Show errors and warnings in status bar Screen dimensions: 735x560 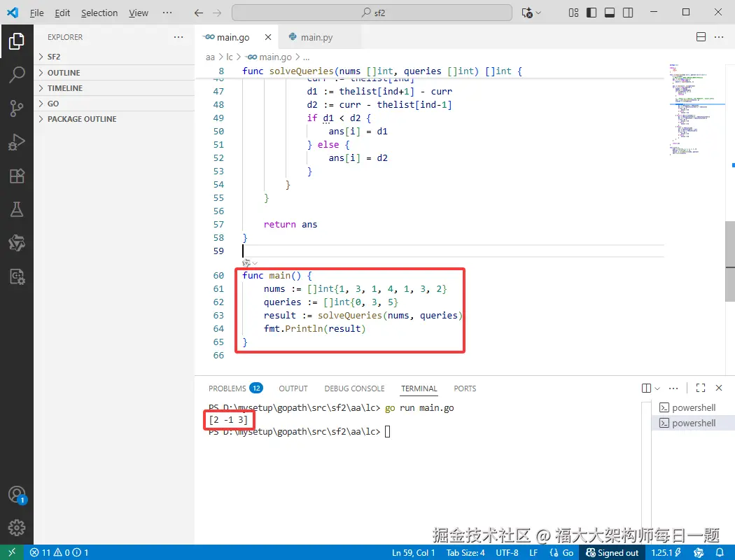(59, 552)
